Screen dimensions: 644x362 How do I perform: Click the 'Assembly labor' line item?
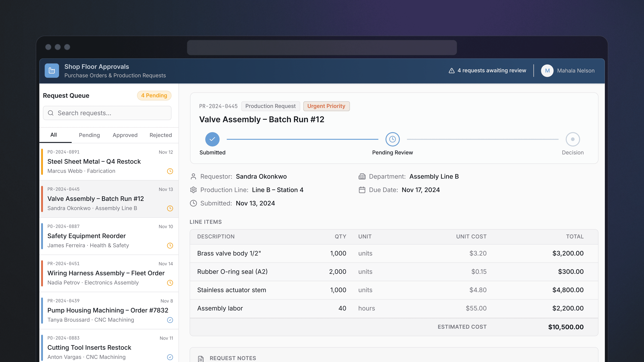pos(220,308)
